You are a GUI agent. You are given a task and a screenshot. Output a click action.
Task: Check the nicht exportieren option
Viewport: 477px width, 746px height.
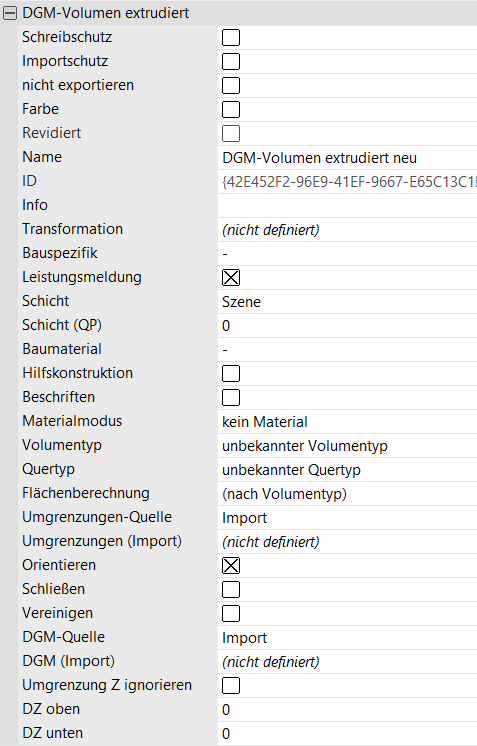pos(231,86)
